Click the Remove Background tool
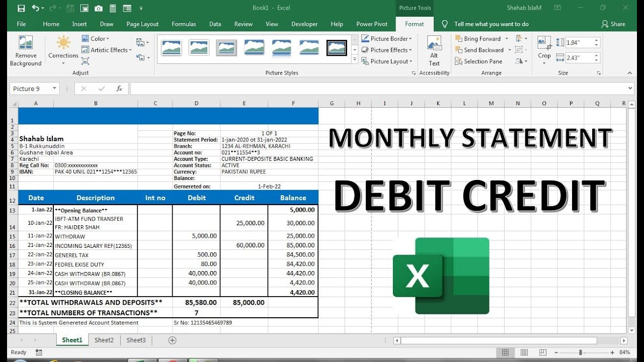Image resolution: width=644 pixels, height=362 pixels. 26,51
